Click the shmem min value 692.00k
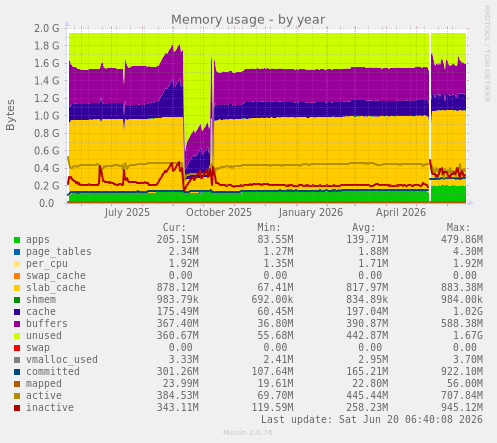Image resolution: width=497 pixels, height=443 pixels. [272, 300]
